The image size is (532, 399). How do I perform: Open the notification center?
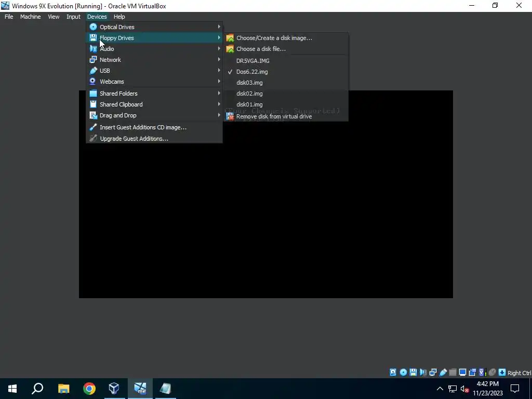(515, 389)
